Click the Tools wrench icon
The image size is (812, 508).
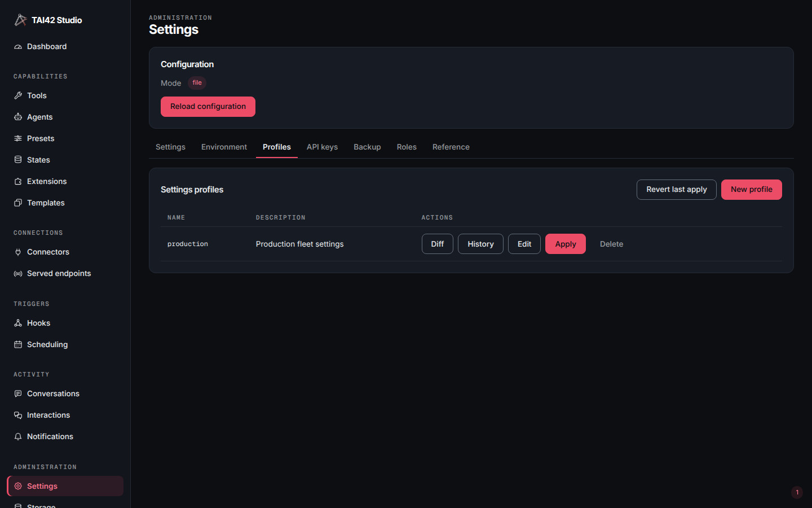pyautogui.click(x=18, y=96)
